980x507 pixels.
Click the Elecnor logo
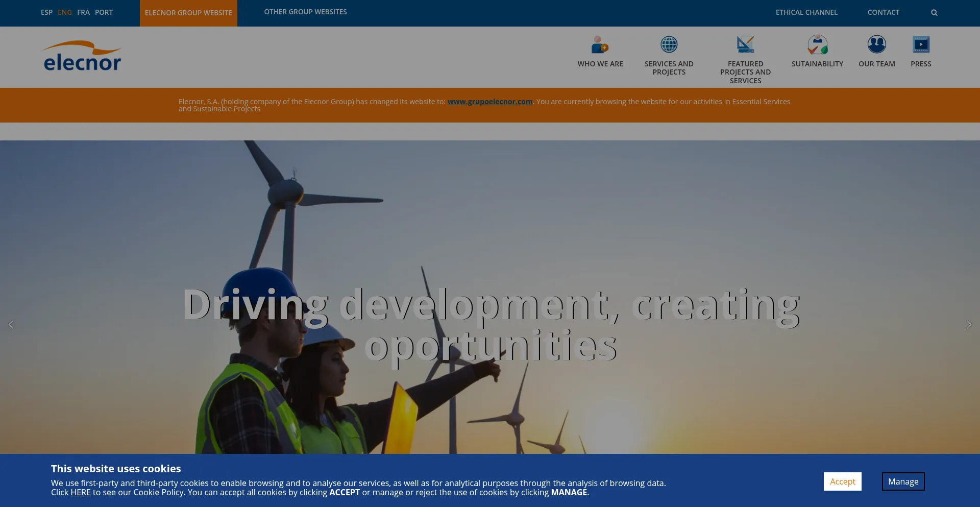point(82,56)
